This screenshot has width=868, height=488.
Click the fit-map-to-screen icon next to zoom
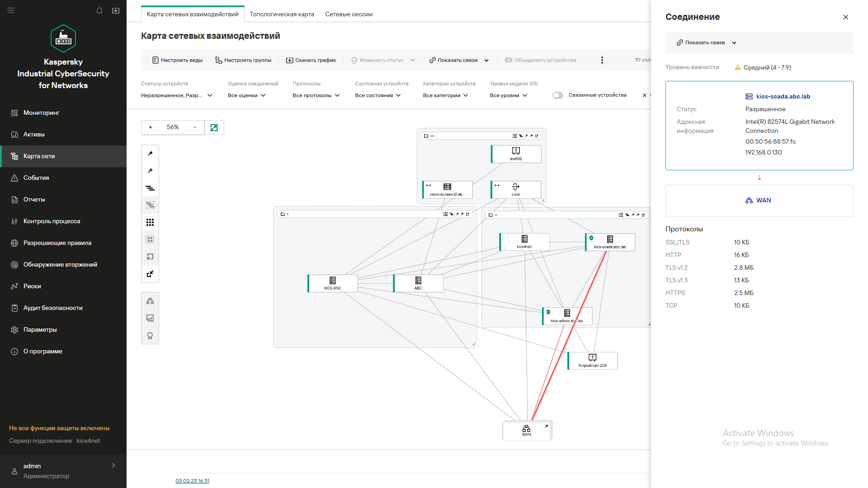(214, 127)
